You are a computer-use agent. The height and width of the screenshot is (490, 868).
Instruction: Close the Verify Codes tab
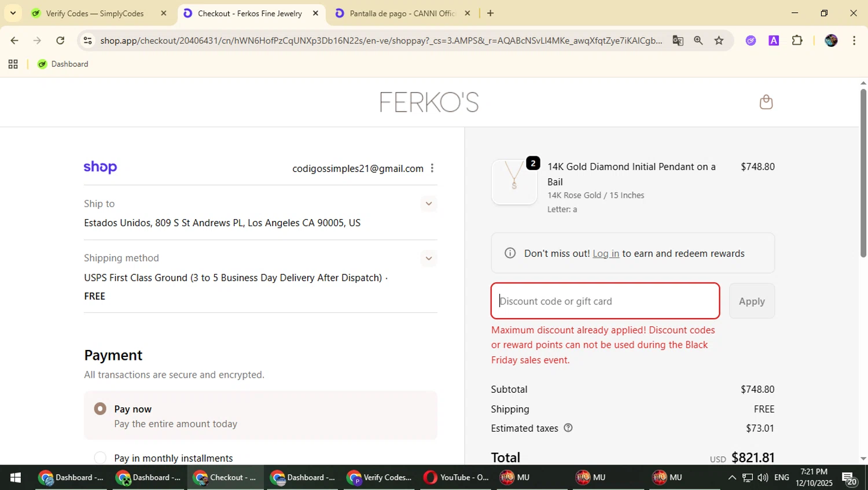click(x=163, y=13)
